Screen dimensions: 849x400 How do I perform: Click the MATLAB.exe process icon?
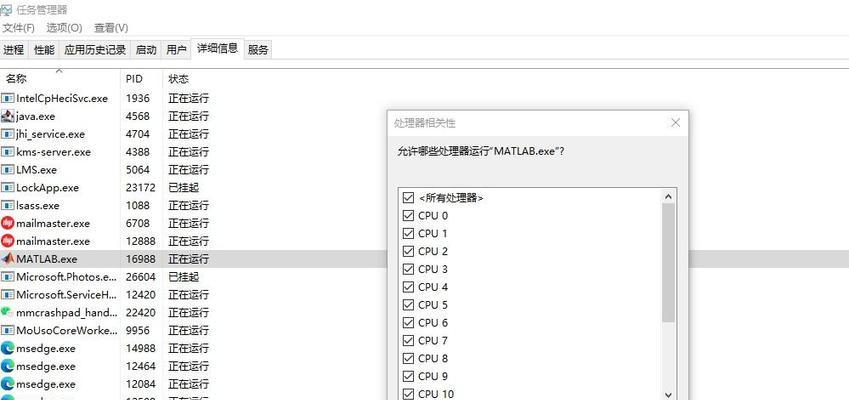point(8,259)
